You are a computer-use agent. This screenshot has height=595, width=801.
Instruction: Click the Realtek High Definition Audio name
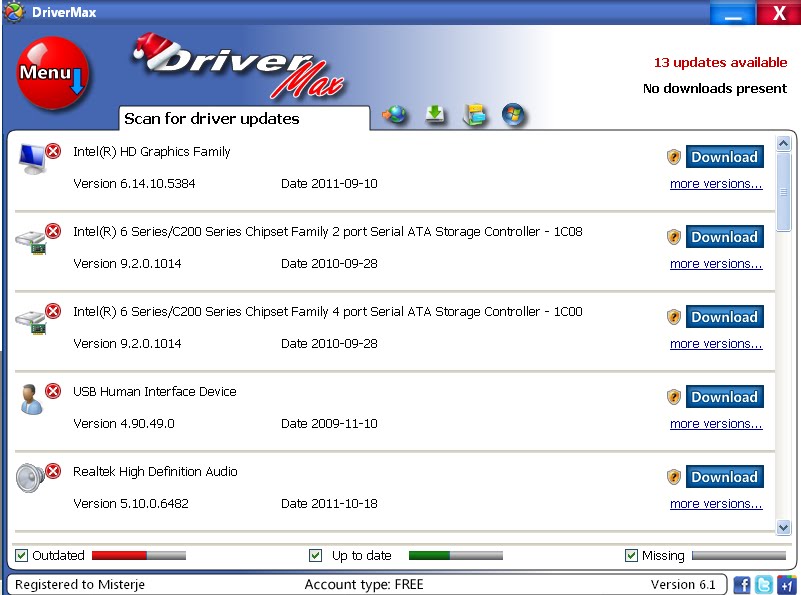pyautogui.click(x=155, y=471)
